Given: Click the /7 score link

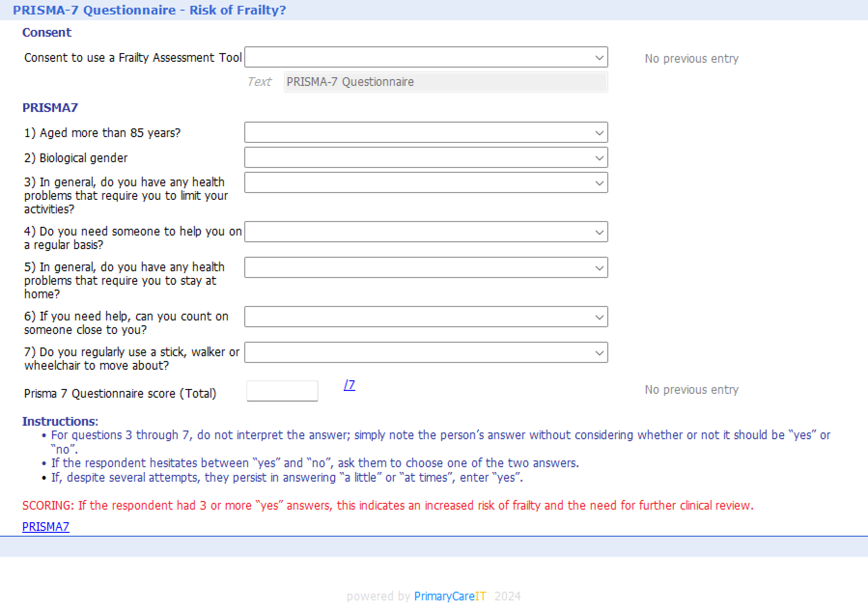Looking at the screenshot, I should tap(349, 385).
